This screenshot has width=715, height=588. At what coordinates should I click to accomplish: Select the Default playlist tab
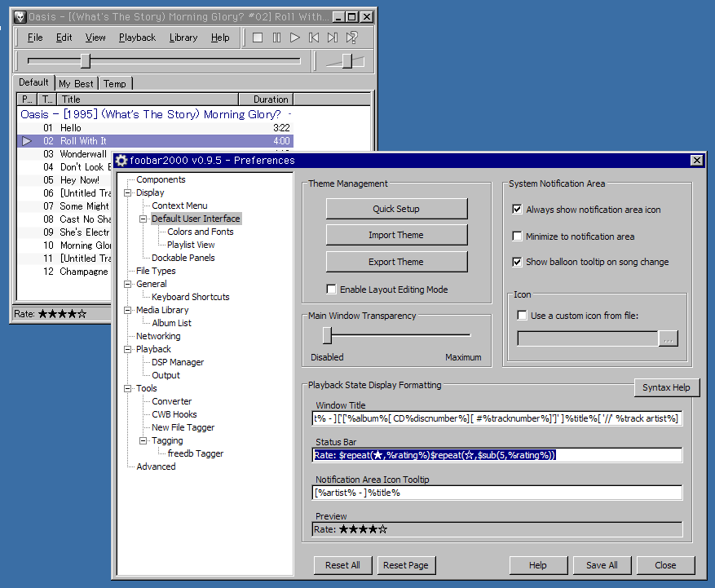tap(33, 82)
